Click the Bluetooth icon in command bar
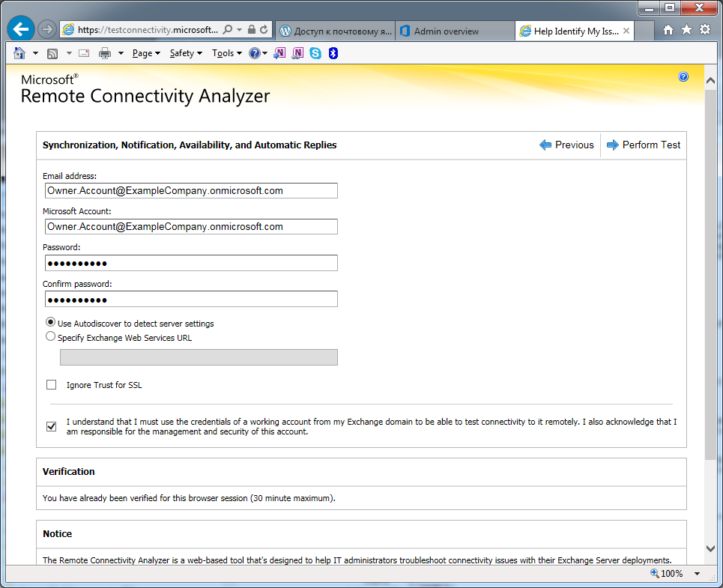The height and width of the screenshot is (588, 723). click(333, 53)
